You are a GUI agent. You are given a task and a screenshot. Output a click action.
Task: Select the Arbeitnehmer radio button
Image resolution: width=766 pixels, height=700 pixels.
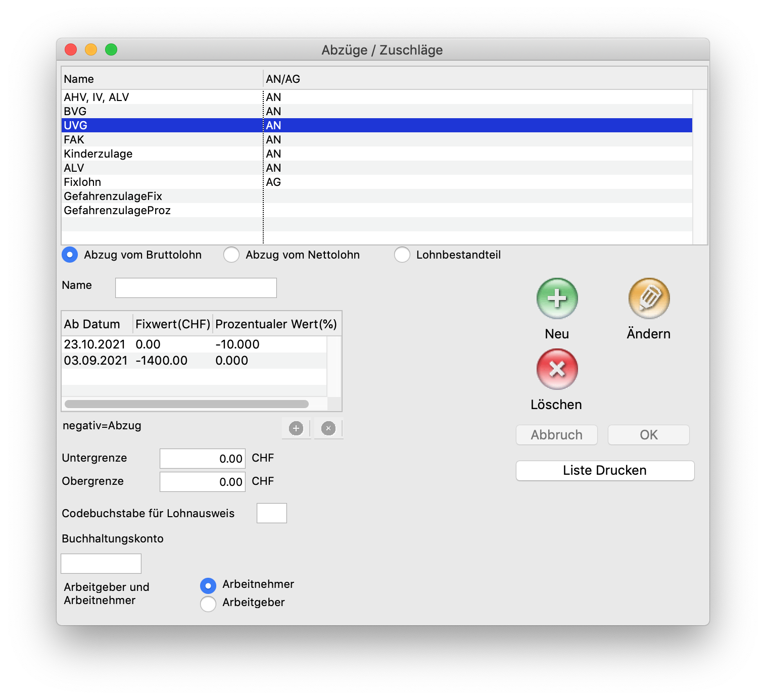click(x=208, y=585)
